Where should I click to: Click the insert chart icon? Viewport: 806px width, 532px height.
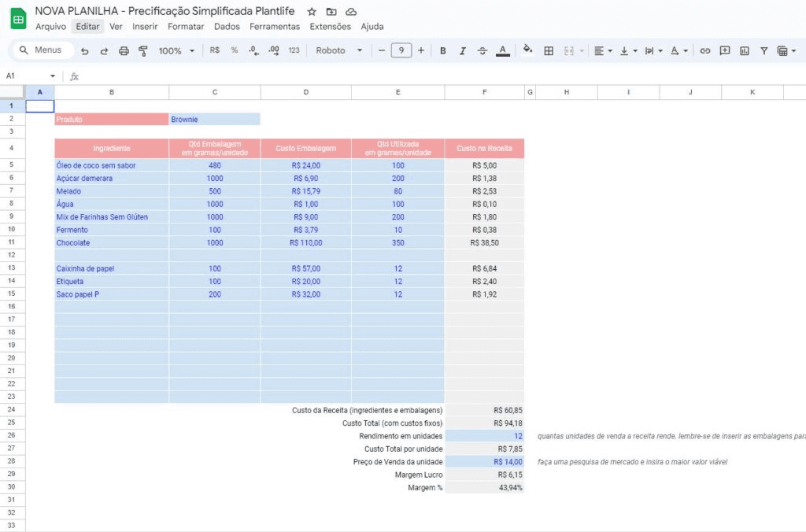pos(745,51)
